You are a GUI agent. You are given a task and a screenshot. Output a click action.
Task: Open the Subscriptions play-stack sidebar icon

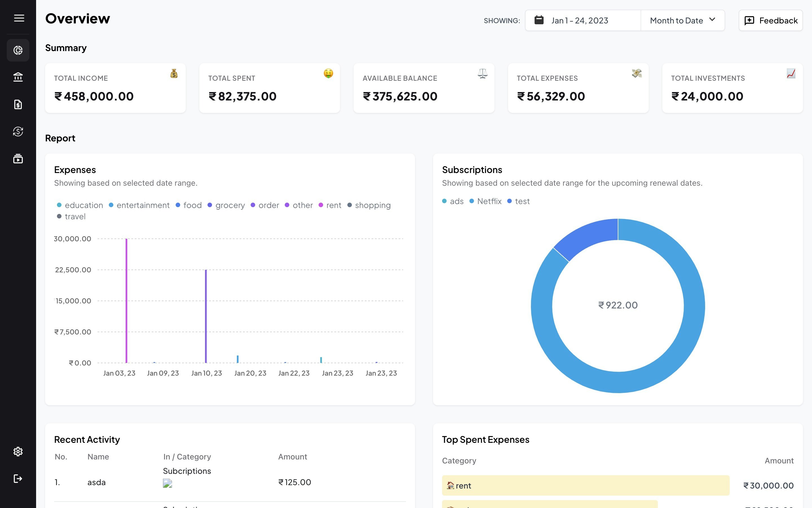[x=18, y=159]
